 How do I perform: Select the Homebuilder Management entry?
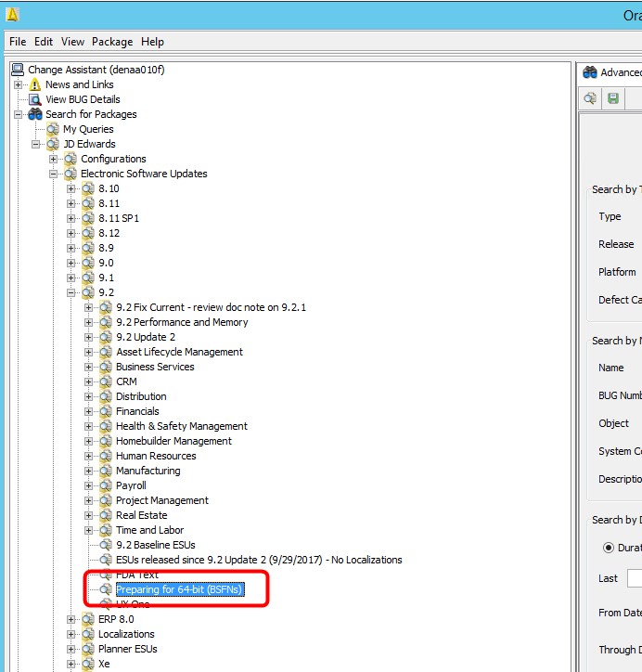click(173, 441)
